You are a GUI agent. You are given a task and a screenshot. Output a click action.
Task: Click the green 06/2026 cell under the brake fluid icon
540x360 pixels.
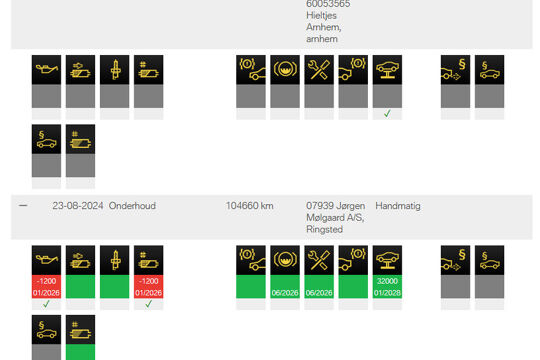point(285,287)
